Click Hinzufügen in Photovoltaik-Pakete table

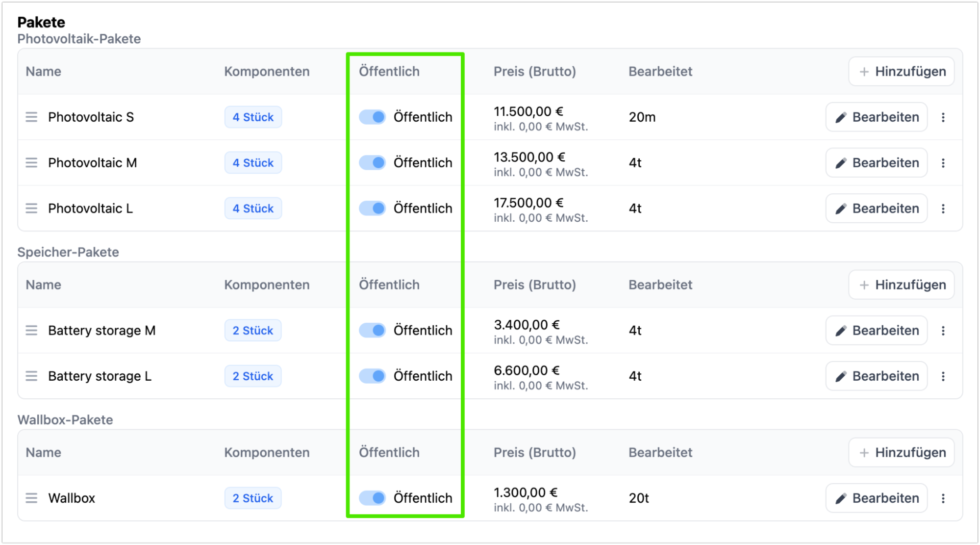tap(902, 72)
